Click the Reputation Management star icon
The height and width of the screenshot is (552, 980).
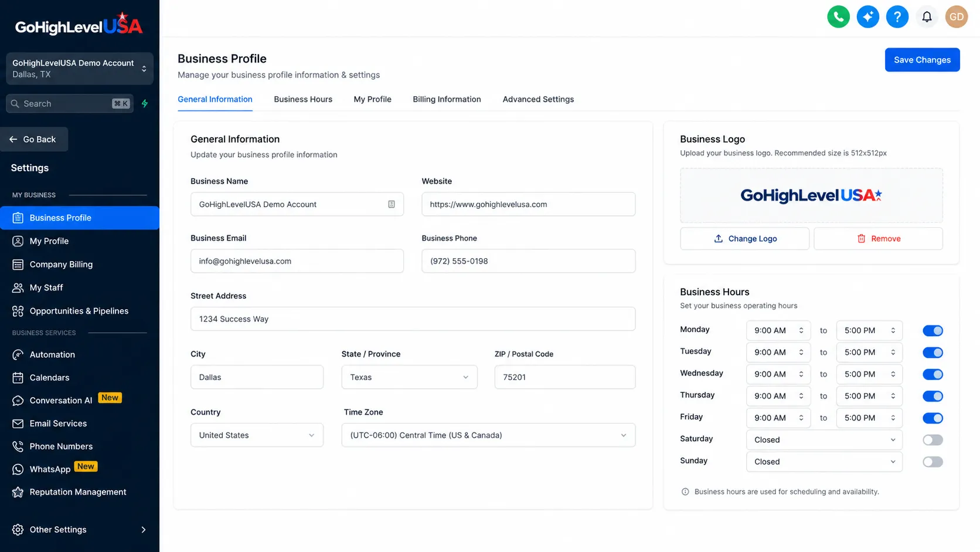click(x=18, y=492)
